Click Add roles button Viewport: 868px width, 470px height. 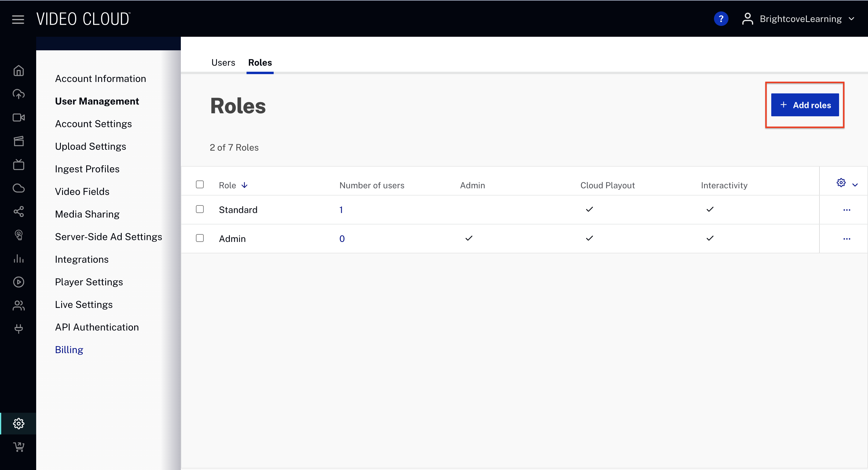805,105
